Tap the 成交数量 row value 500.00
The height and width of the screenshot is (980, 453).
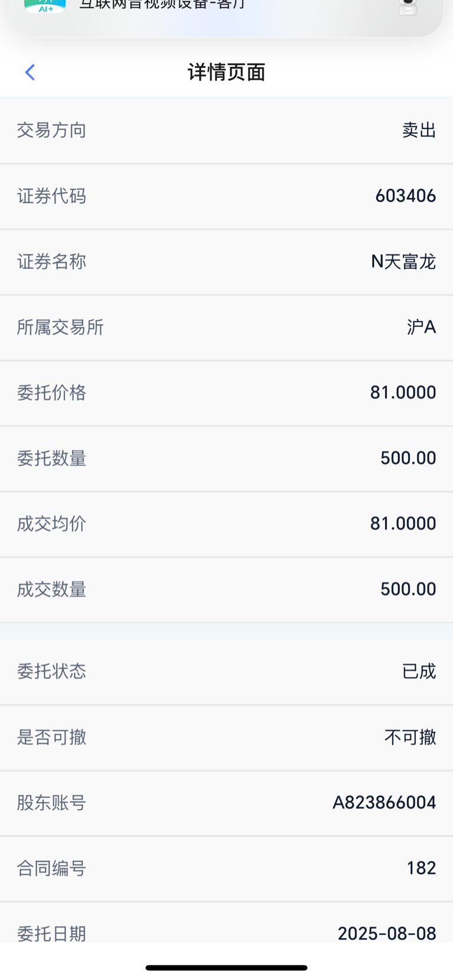[x=408, y=589]
